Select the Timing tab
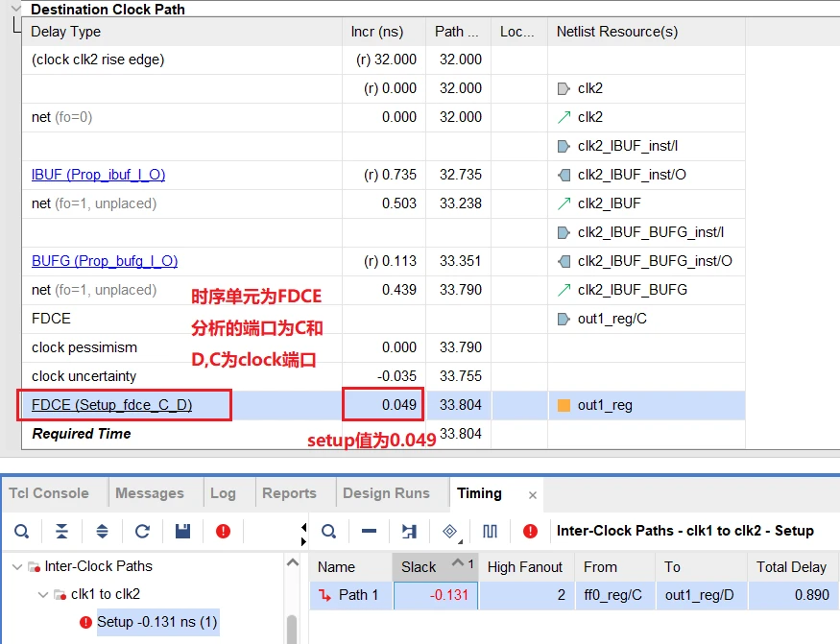The width and height of the screenshot is (840, 644). point(479,493)
